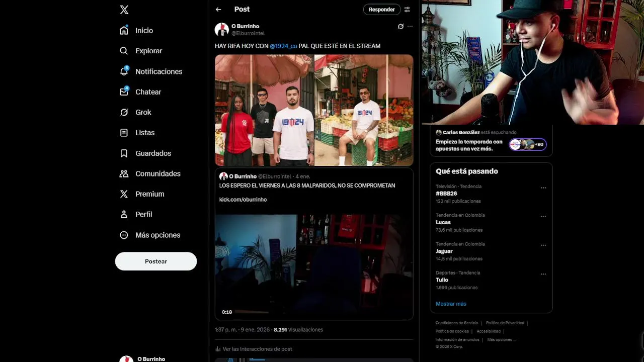Image resolution: width=644 pixels, height=362 pixels.
Task: Join the Carlos González listening space
Action: (491, 140)
